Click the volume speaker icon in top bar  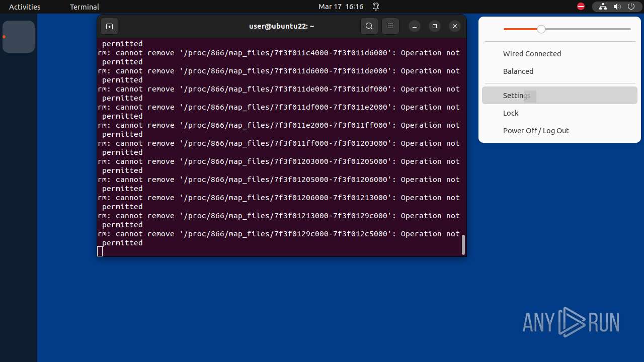[617, 7]
